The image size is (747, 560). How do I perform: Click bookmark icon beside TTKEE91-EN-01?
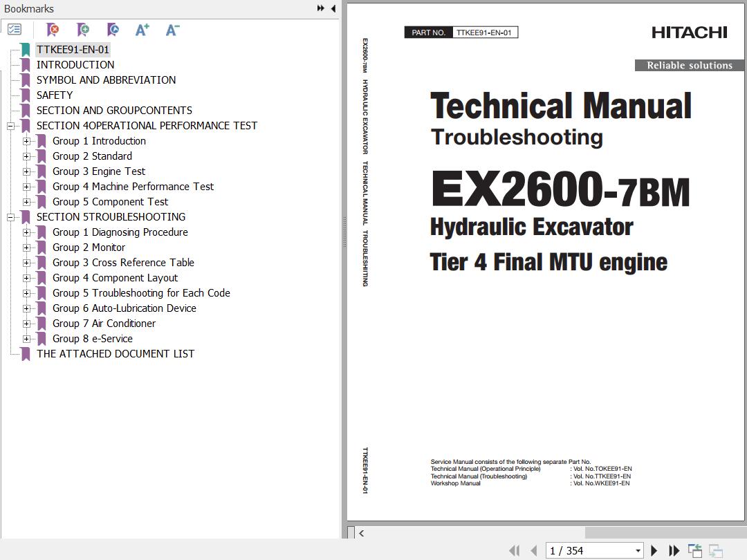pos(26,50)
